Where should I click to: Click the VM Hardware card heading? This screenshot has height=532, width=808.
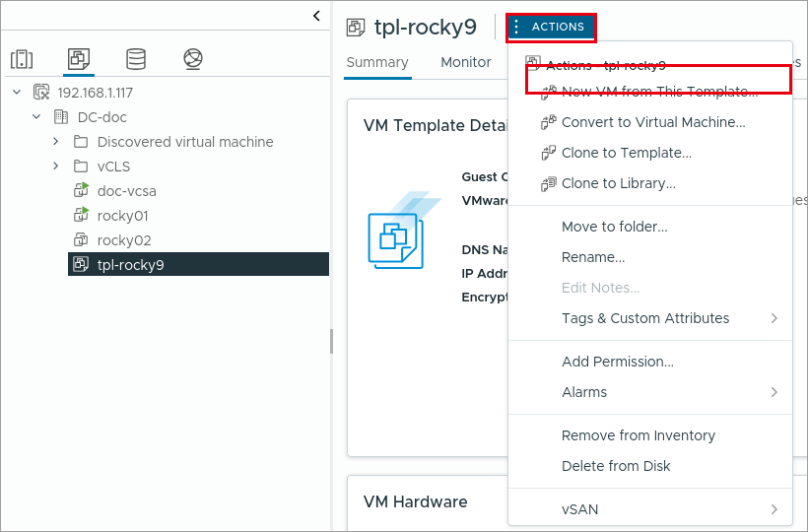click(416, 501)
